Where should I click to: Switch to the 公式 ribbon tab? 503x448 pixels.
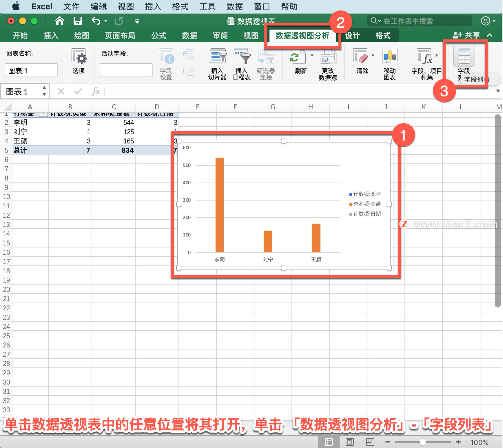pos(159,36)
